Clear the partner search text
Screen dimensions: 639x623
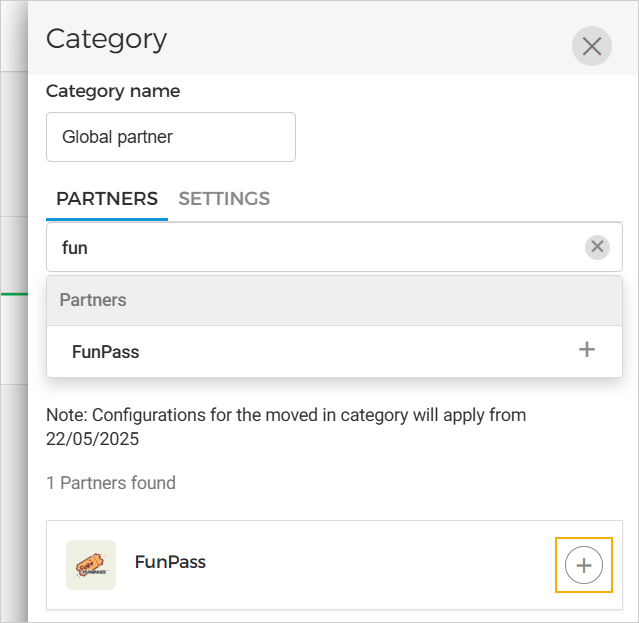[597, 247]
